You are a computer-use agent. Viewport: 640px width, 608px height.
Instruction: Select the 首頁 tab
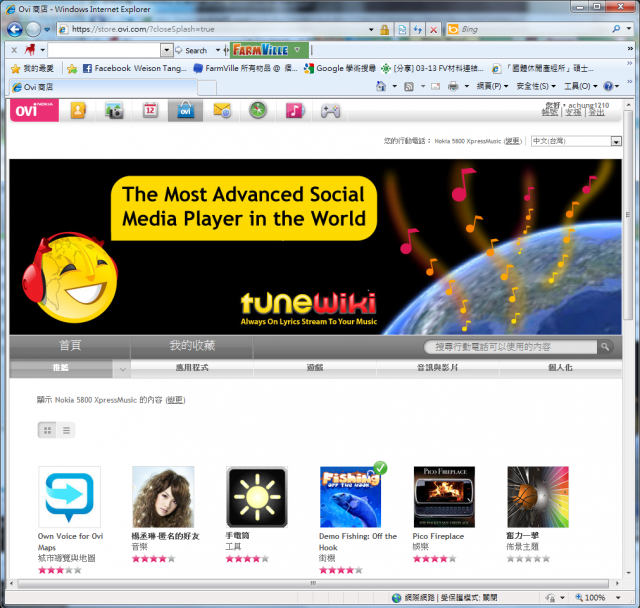click(x=70, y=346)
